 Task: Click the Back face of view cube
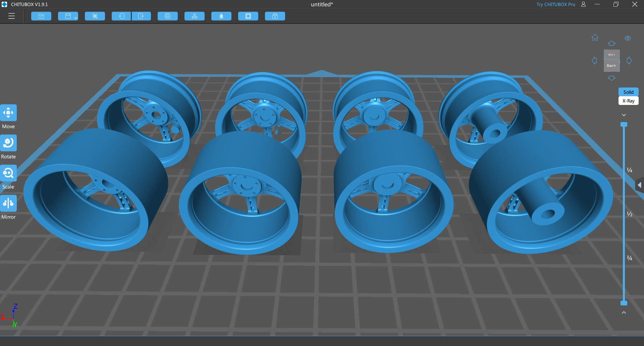(x=611, y=66)
